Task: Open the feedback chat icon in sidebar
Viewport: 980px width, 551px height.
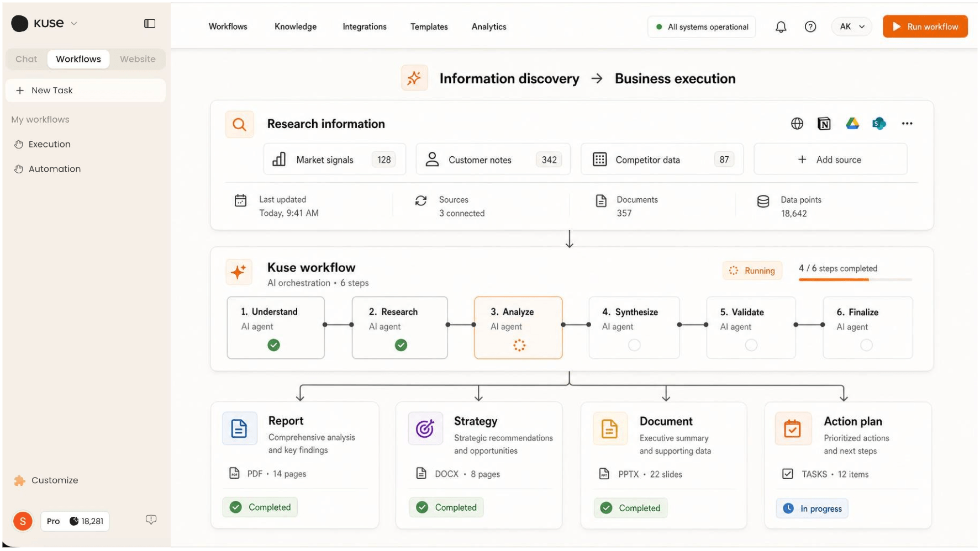Action: pyautogui.click(x=151, y=520)
